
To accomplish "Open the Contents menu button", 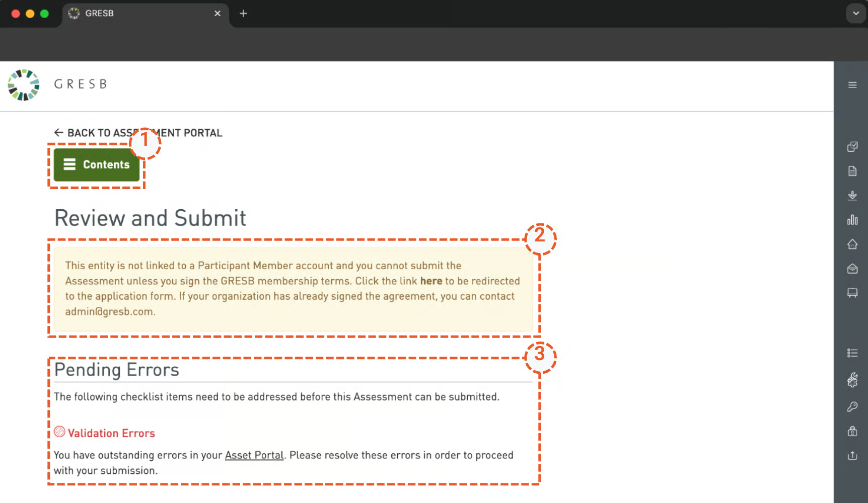I will point(96,164).
